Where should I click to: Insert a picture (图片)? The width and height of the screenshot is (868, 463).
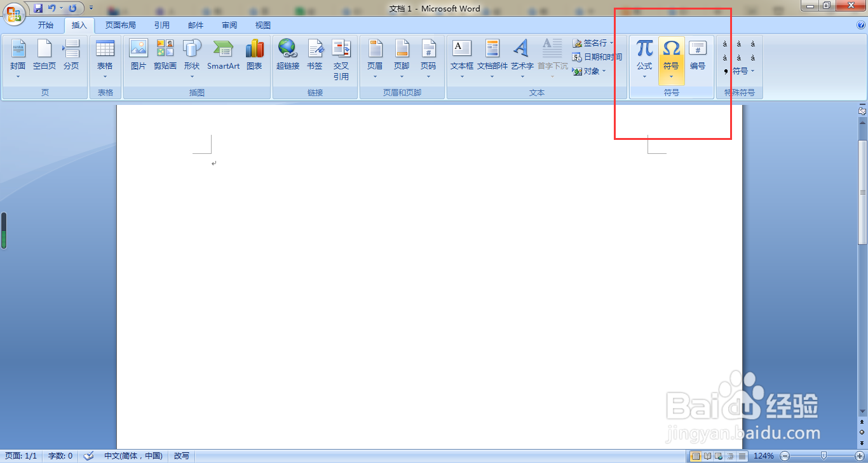coord(139,55)
